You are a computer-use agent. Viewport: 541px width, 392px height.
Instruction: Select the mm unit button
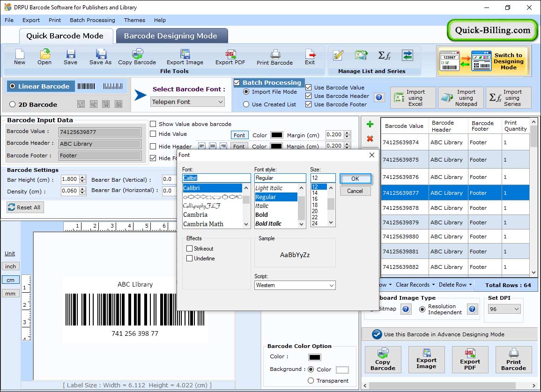[x=11, y=294]
